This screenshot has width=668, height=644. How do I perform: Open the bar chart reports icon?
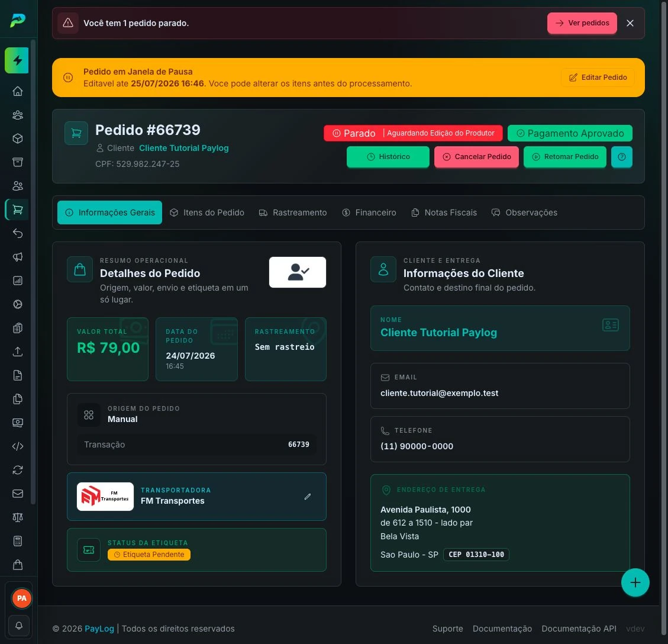tap(18, 281)
